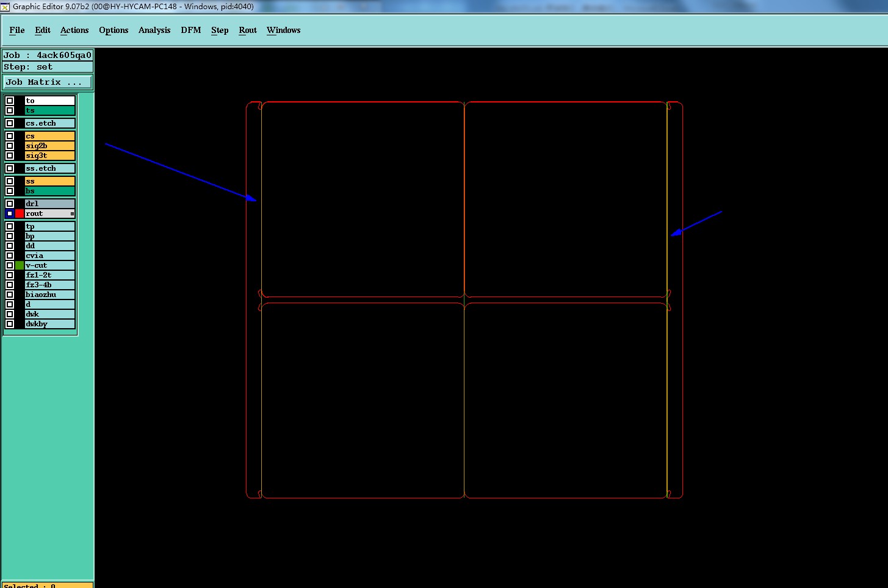
Task: Click the 'bp' layer name
Action: coord(50,236)
